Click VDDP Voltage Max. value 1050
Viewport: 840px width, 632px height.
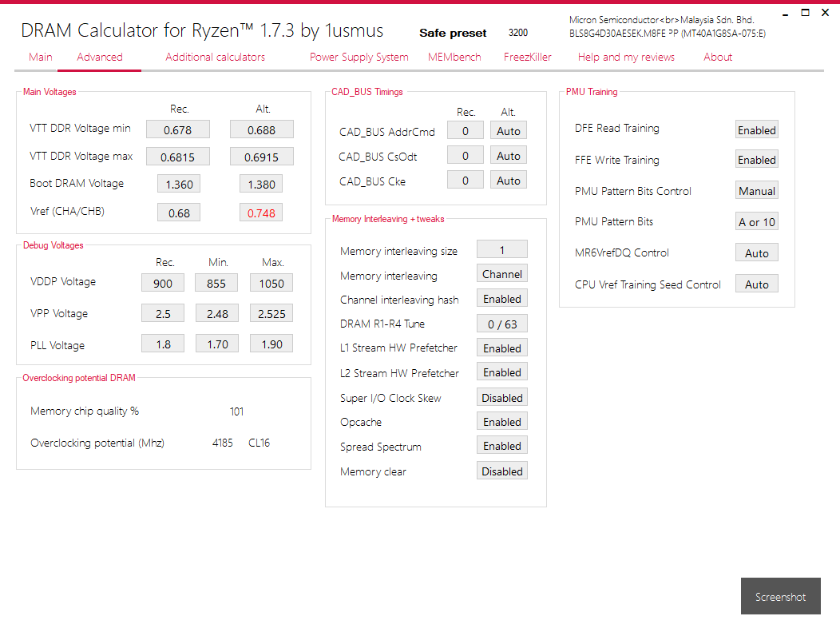point(271,283)
